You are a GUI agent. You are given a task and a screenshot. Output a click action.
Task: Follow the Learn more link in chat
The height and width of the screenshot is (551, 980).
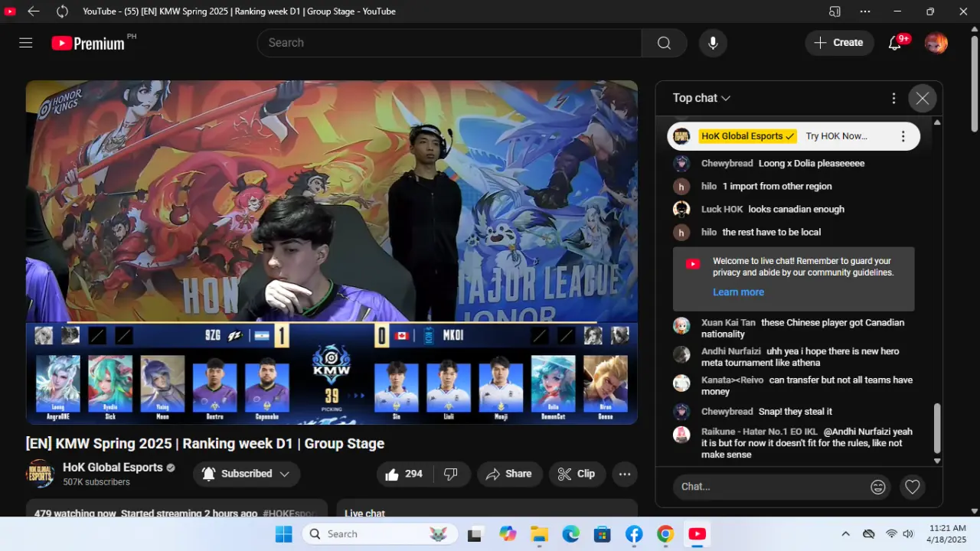pyautogui.click(x=738, y=292)
